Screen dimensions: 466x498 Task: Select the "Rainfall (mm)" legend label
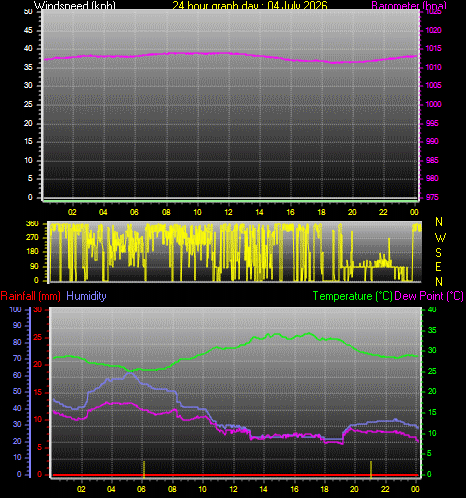pyautogui.click(x=31, y=296)
